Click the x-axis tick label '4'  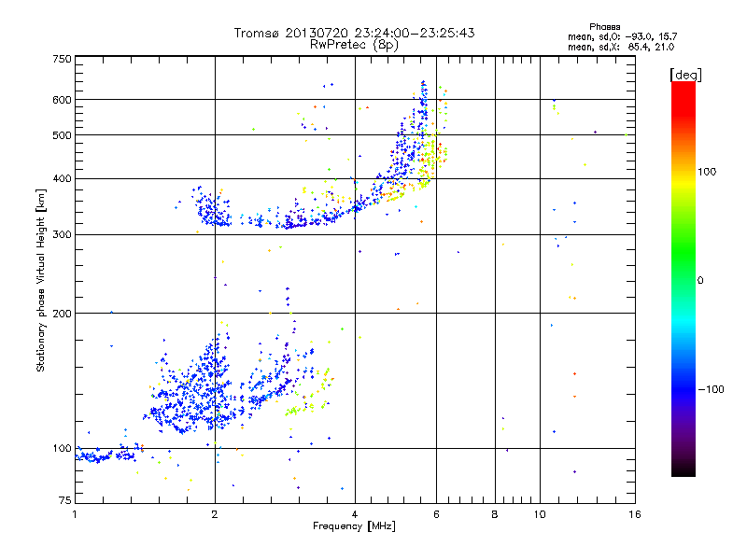(355, 514)
